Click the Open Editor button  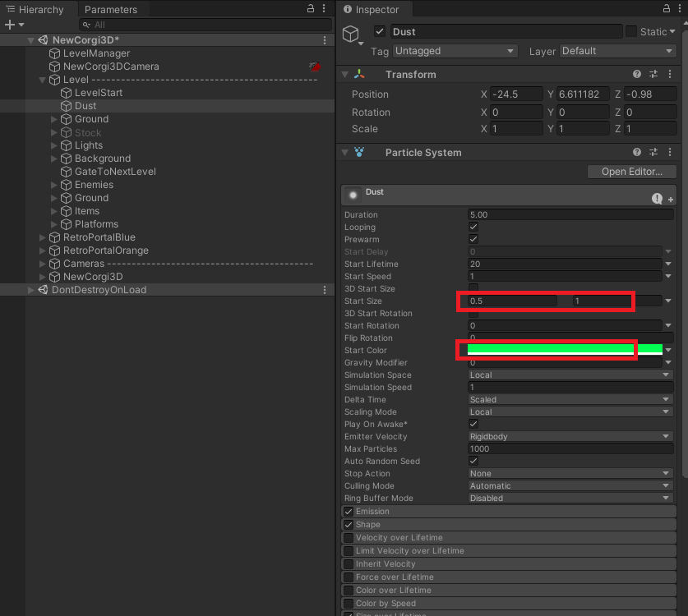point(631,171)
